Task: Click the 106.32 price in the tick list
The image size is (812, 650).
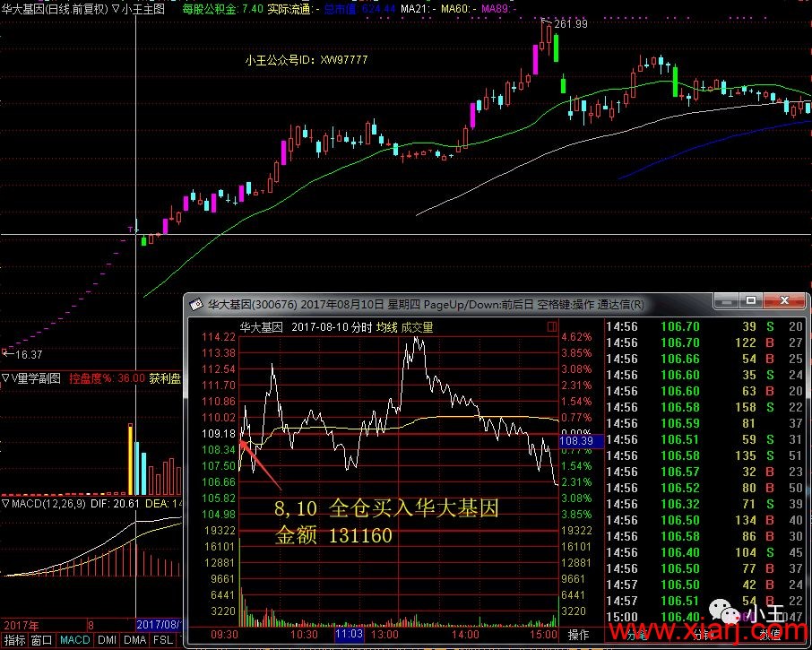Action: point(680,504)
